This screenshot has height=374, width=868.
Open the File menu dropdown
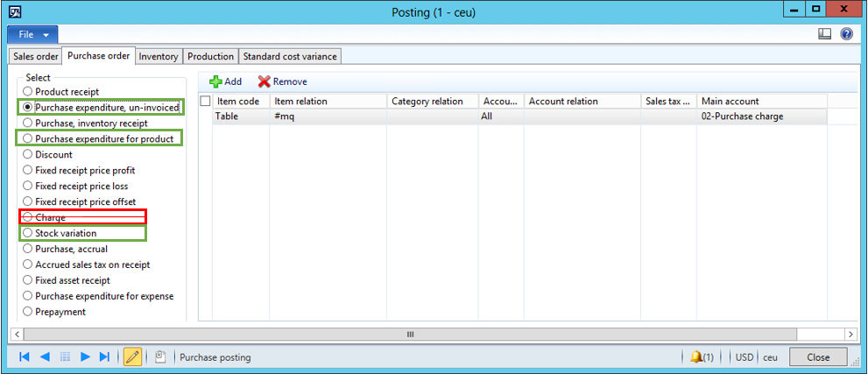pyautogui.click(x=33, y=34)
